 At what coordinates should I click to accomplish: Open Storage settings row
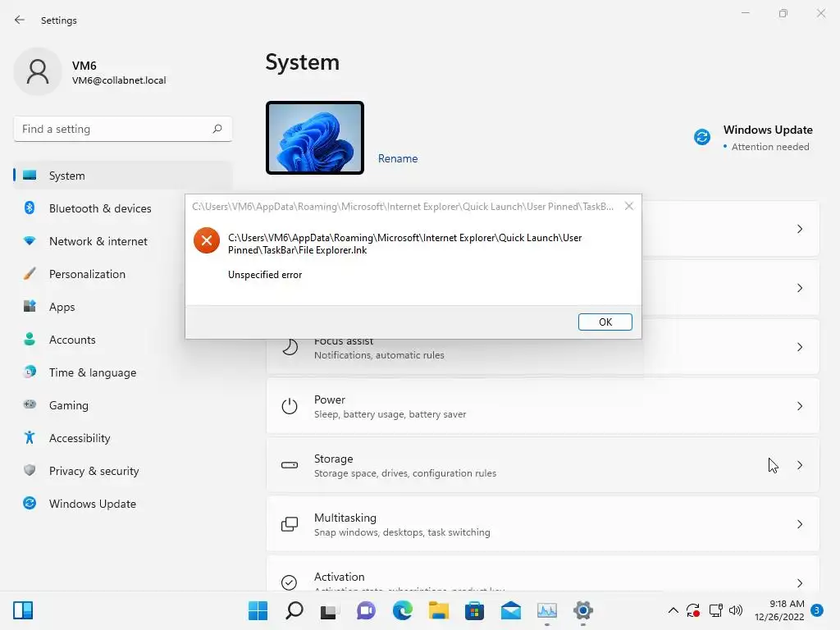(x=543, y=465)
